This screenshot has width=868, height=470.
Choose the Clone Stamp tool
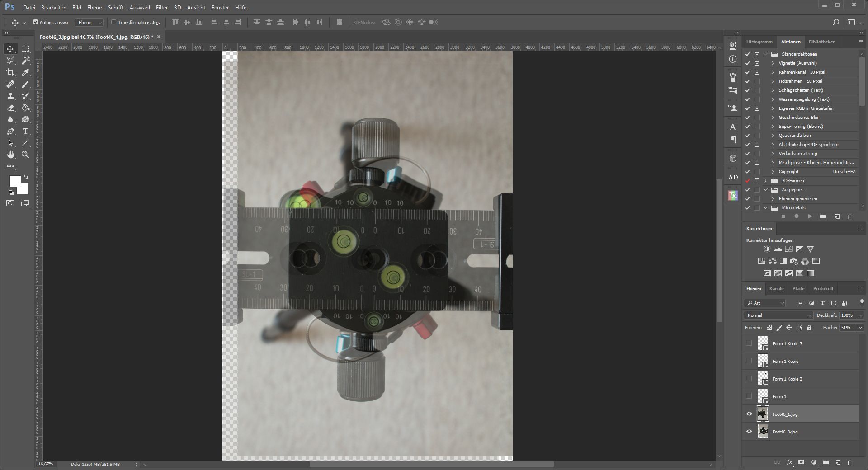[x=10, y=96]
